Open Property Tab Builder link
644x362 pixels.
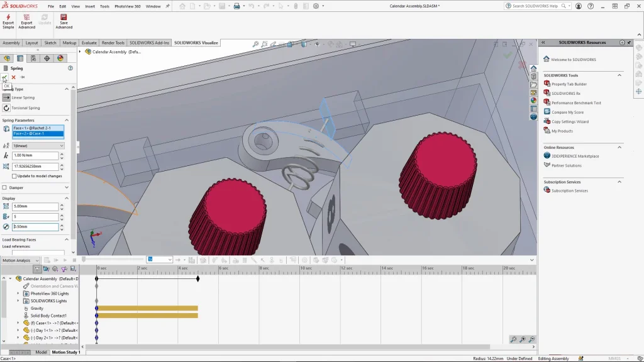(x=569, y=84)
